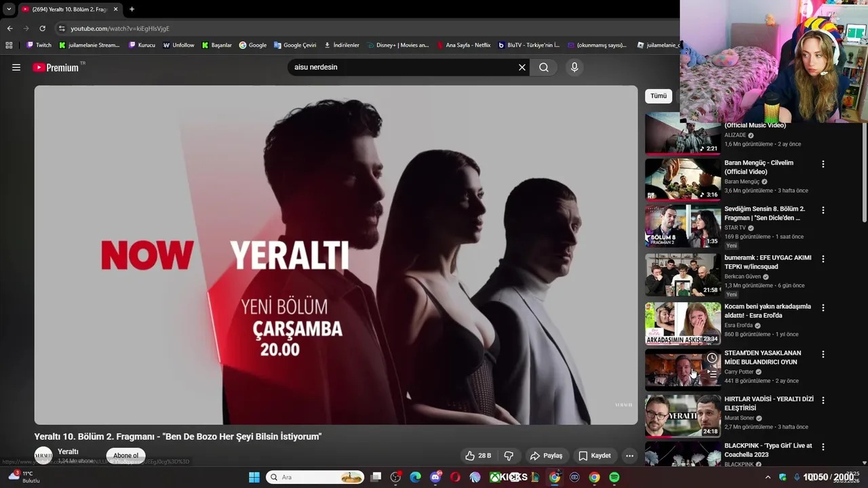Clear the search box with X
The width and height of the screenshot is (868, 488).
click(522, 67)
